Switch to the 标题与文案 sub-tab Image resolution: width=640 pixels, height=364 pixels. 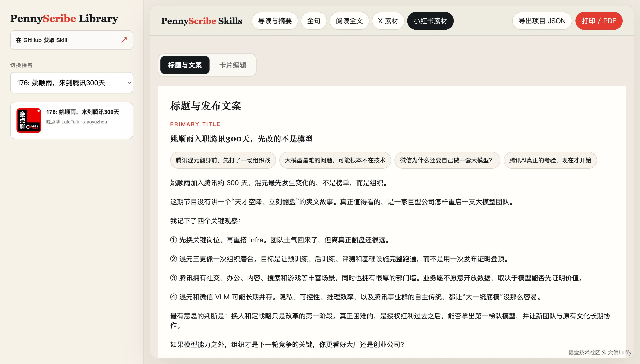tap(185, 65)
